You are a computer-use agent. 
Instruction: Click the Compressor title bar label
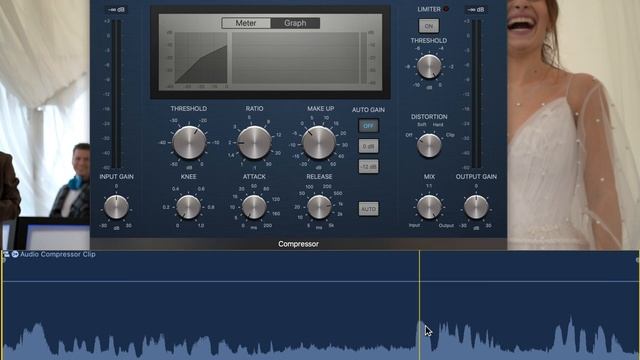298,244
